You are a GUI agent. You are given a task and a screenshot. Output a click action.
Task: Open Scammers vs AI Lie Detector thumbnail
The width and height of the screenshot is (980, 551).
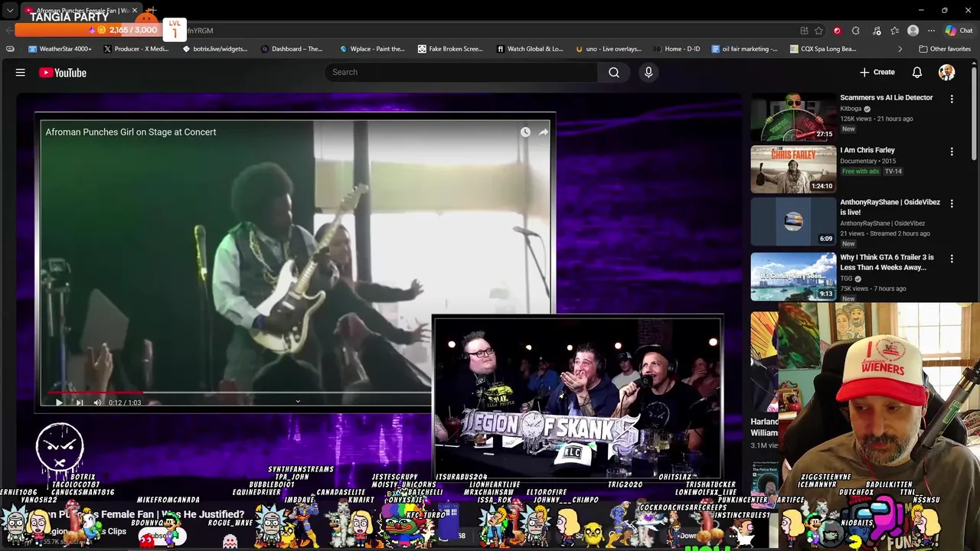[x=793, y=117]
